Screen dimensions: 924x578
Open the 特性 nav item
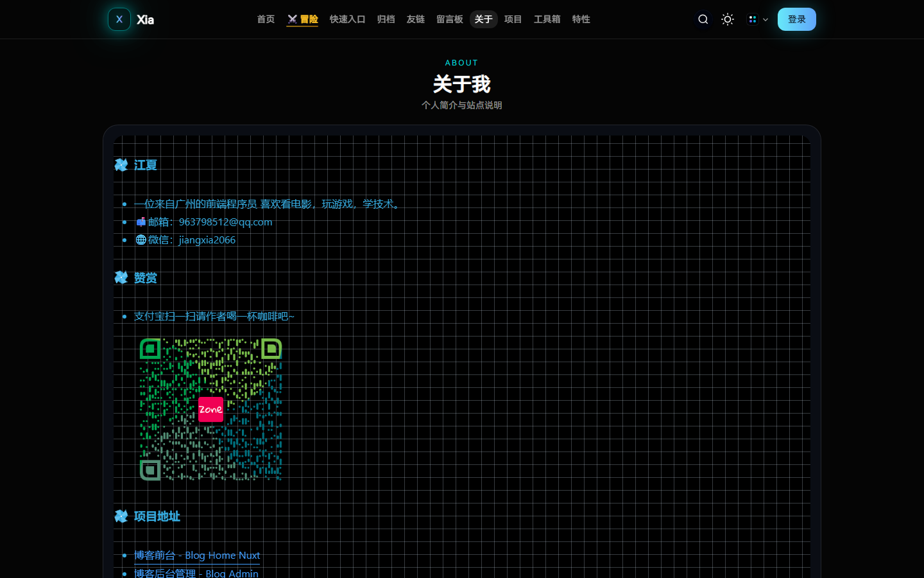click(581, 19)
